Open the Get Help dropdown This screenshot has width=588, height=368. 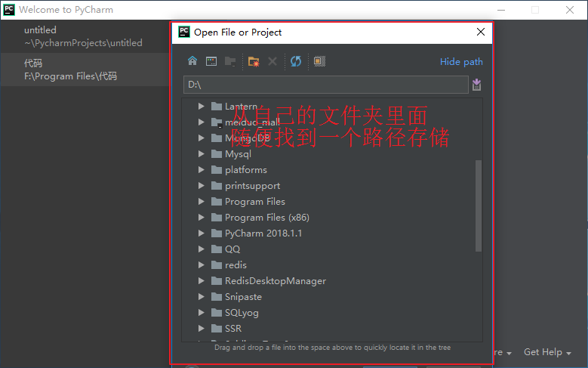tap(547, 352)
